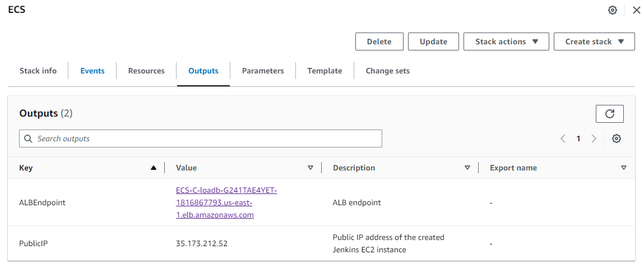Click page number 1 in pagination
The height and width of the screenshot is (277, 644).
click(578, 138)
